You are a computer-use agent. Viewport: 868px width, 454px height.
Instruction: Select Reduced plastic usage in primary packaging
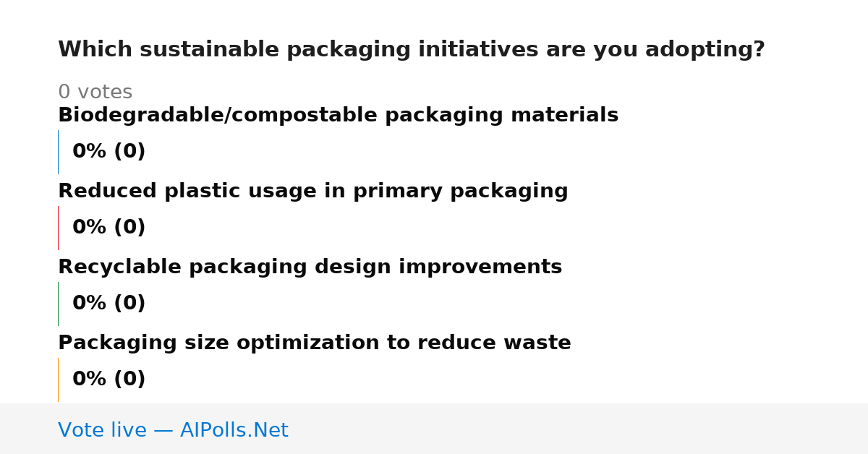click(x=312, y=192)
